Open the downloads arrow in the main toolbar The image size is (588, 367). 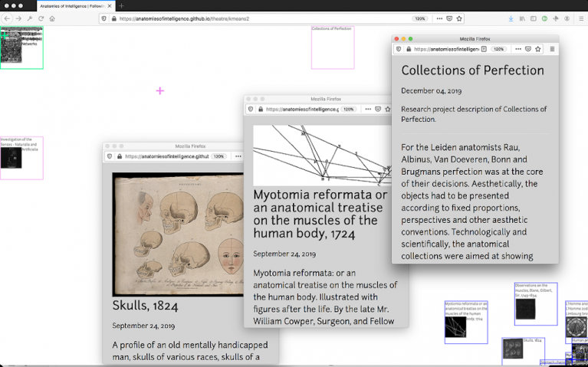(511, 18)
